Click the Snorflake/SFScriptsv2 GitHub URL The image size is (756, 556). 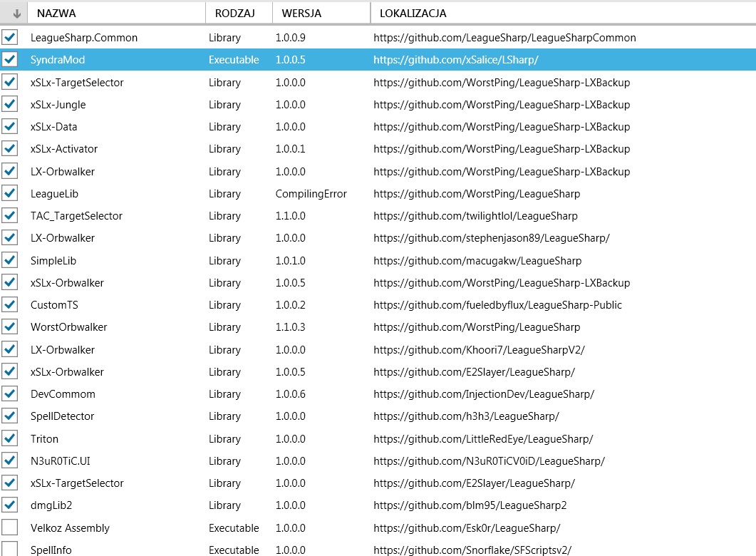pyautogui.click(x=472, y=550)
